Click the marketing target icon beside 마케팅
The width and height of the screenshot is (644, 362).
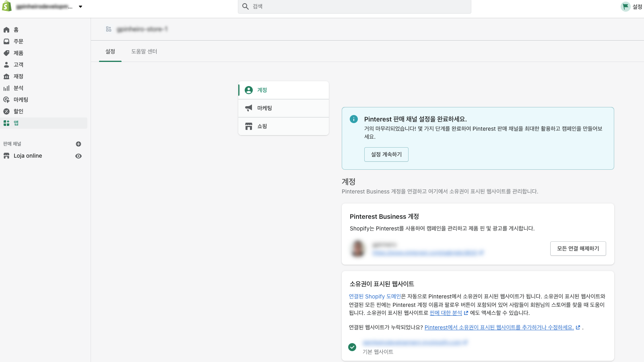(6, 100)
